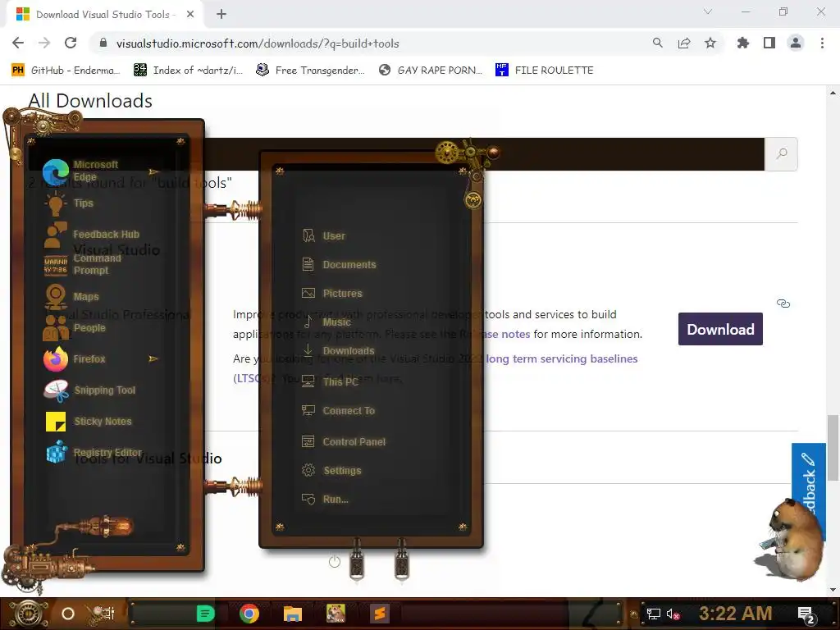This screenshot has height=630, width=840.
Task: Copy link via chain icon
Action: tap(783, 304)
